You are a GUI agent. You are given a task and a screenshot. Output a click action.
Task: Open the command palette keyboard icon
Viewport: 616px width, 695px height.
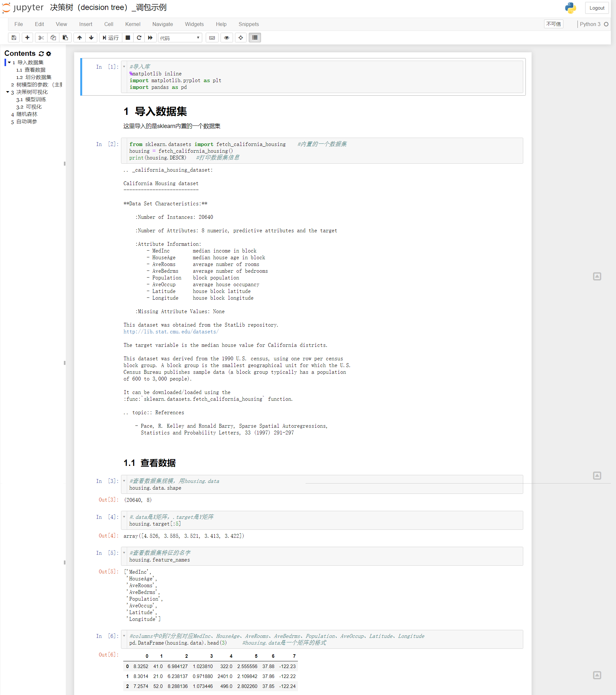point(212,38)
